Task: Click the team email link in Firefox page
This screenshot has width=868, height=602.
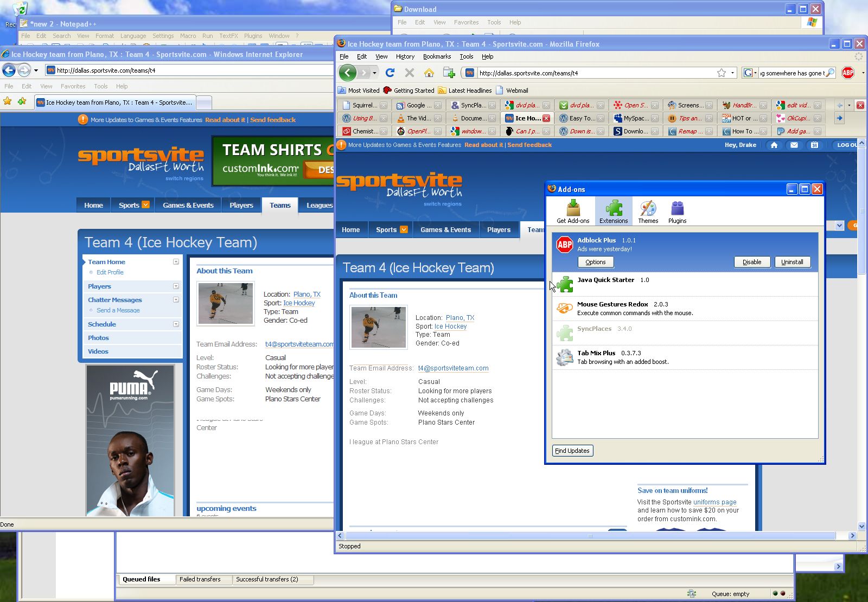Action: [453, 368]
